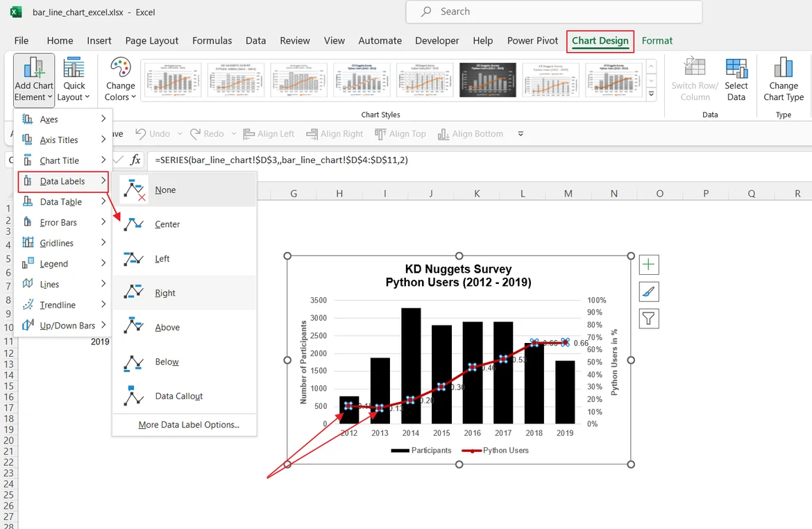Image resolution: width=812 pixels, height=529 pixels.
Task: Choose the Data Callout label option
Action: 178,396
